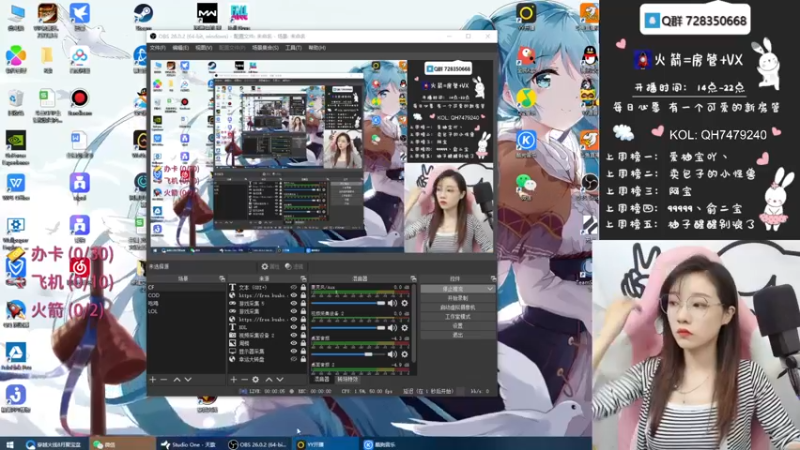Screen dimensions: 800x450
Task: Open the 文件(F) menu
Action: 158,48
